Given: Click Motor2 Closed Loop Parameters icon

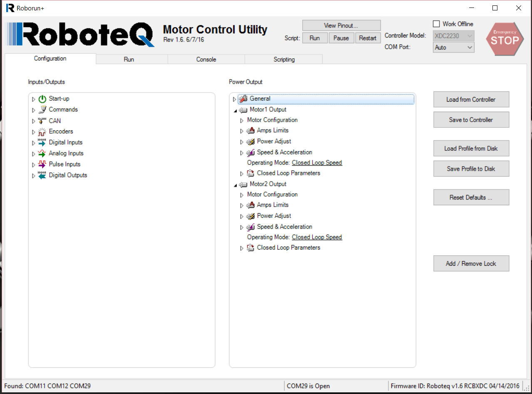Looking at the screenshot, I should (x=251, y=248).
